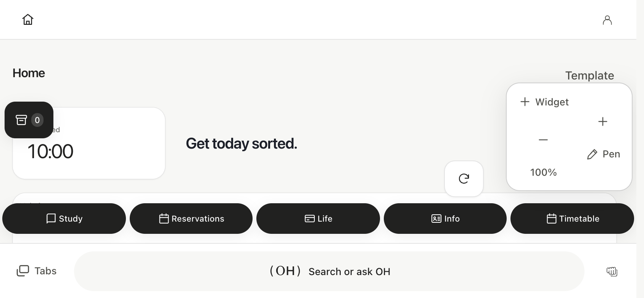The width and height of the screenshot is (644, 298).
Task: Click the Search or ask OH field
Action: point(329,271)
